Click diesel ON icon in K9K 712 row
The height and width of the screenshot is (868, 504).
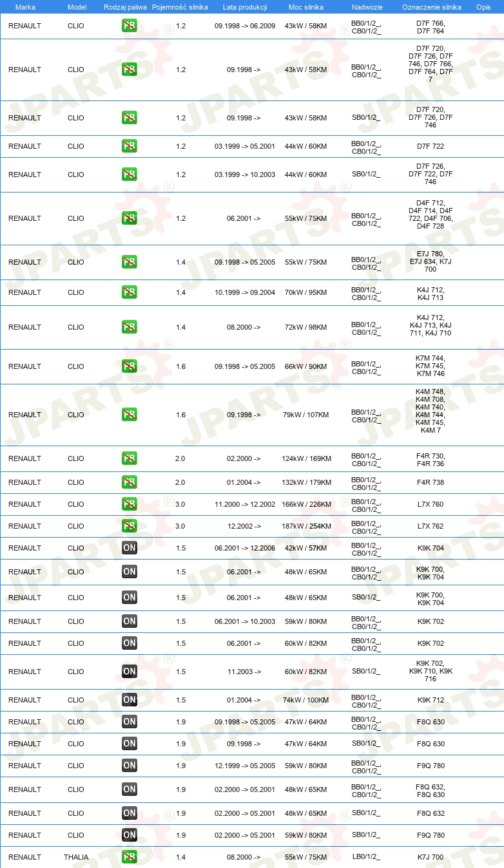click(130, 700)
